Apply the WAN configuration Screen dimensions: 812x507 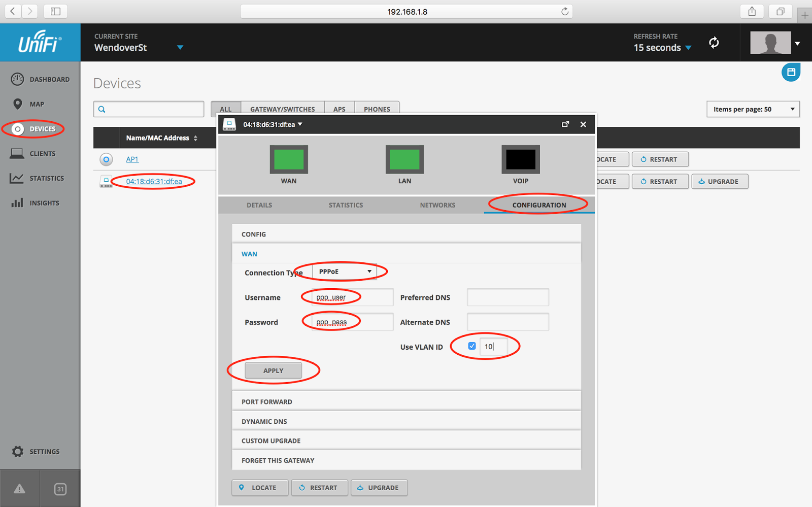[x=273, y=370]
